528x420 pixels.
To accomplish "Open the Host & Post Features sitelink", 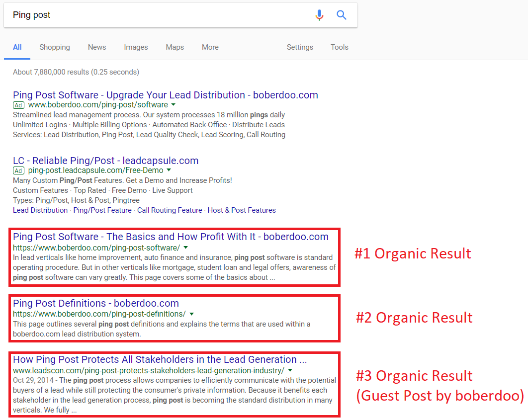I will point(242,210).
